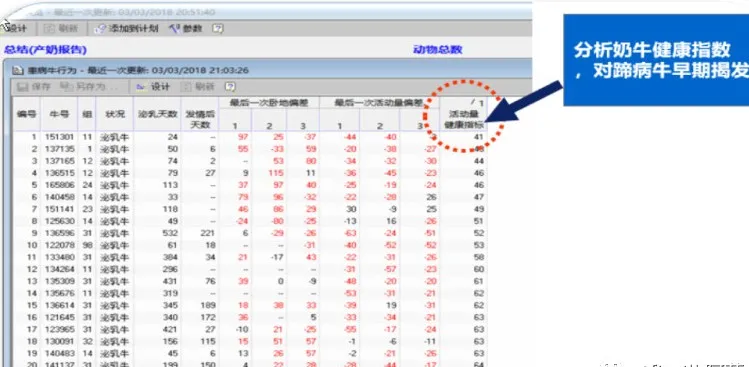Open 参数 settings in the top toolbar
749x367 pixels.
186,29
